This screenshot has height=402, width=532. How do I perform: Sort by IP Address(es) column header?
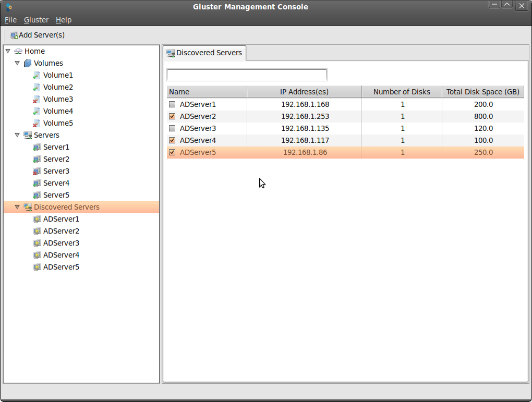click(x=304, y=92)
